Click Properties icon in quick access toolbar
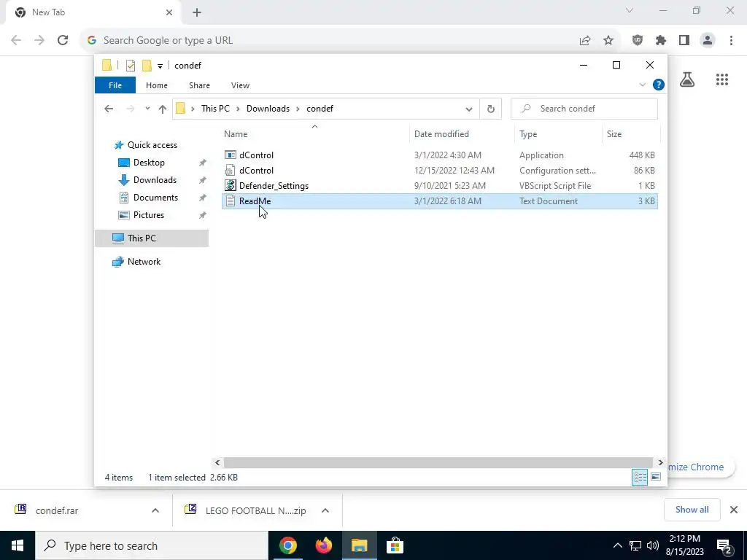 coord(131,65)
